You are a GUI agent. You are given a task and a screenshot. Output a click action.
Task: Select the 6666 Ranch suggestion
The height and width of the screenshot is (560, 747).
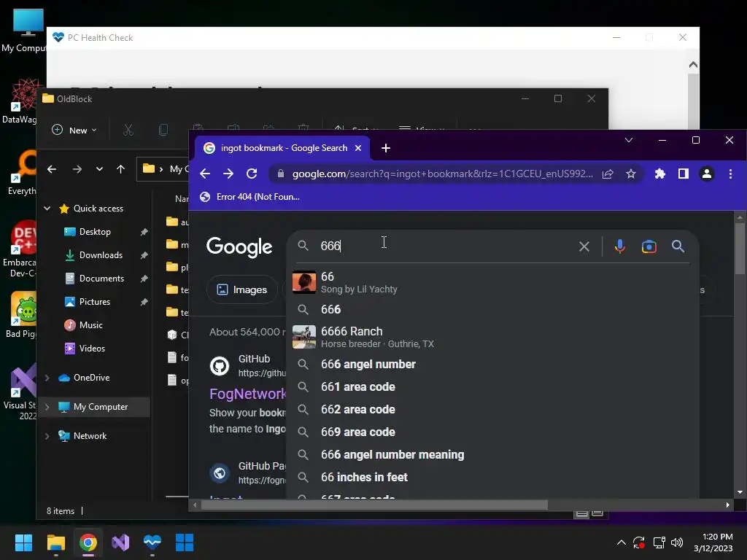point(492,337)
